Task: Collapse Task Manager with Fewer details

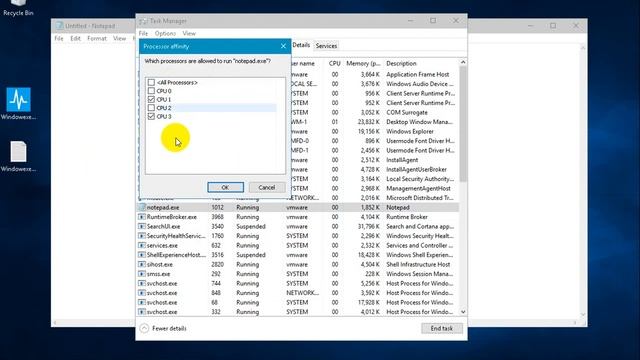Action: pos(164,328)
